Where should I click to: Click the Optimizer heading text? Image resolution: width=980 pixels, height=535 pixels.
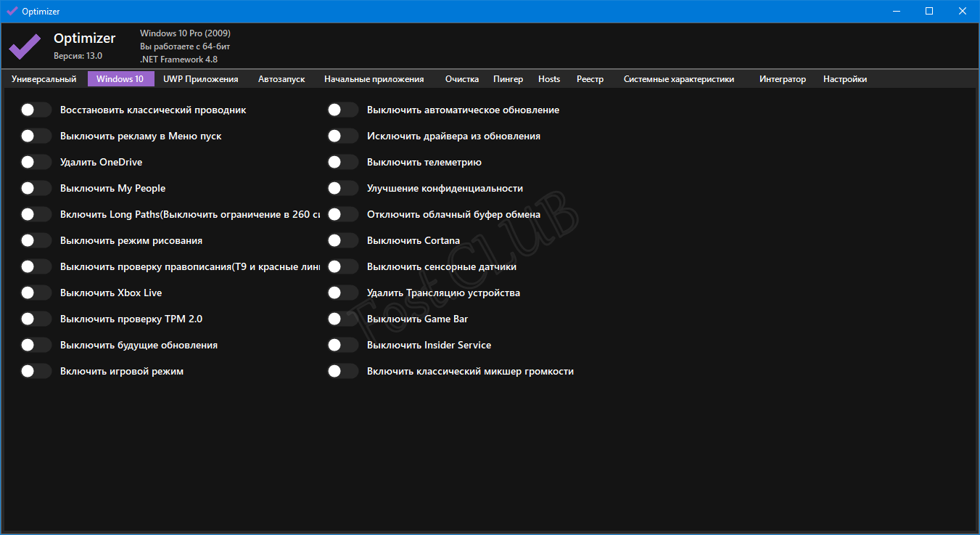pos(84,38)
